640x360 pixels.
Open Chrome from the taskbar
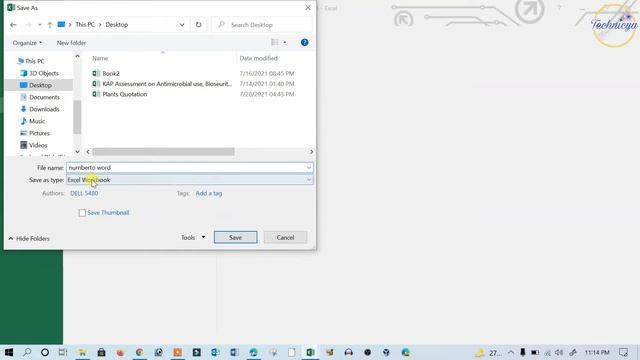pyautogui.click(x=139, y=352)
